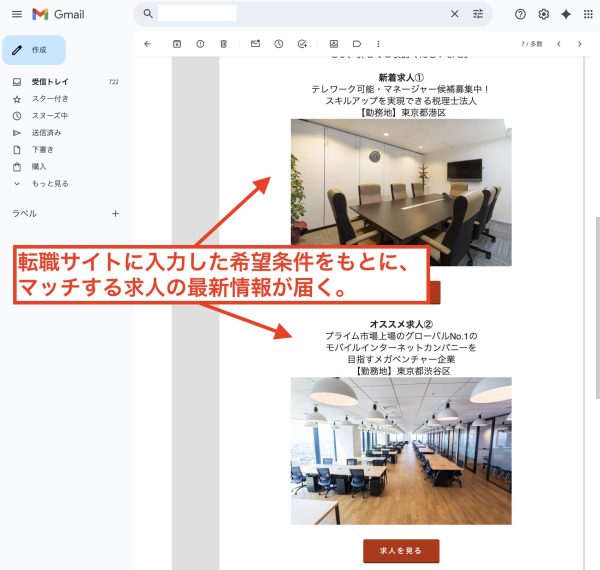Screen dimensions: 600x570
Task: Open the main menu hamburger icon
Action: click(x=17, y=15)
